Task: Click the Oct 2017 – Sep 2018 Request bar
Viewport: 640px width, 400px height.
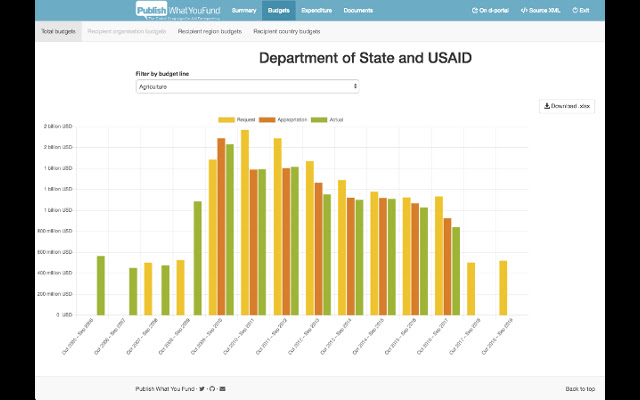Action: (x=471, y=289)
